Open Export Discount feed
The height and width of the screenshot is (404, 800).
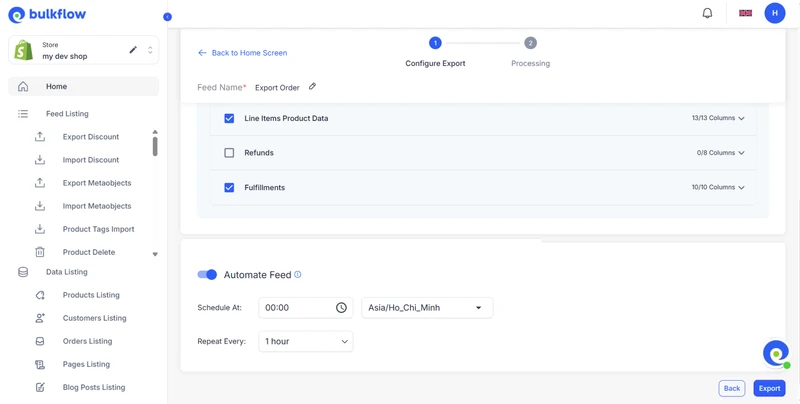point(91,137)
